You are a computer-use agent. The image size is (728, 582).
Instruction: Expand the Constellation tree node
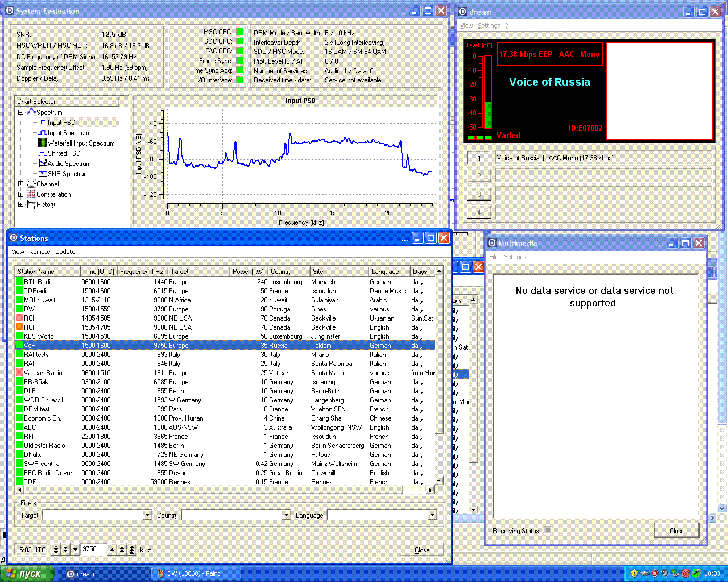click(21, 194)
